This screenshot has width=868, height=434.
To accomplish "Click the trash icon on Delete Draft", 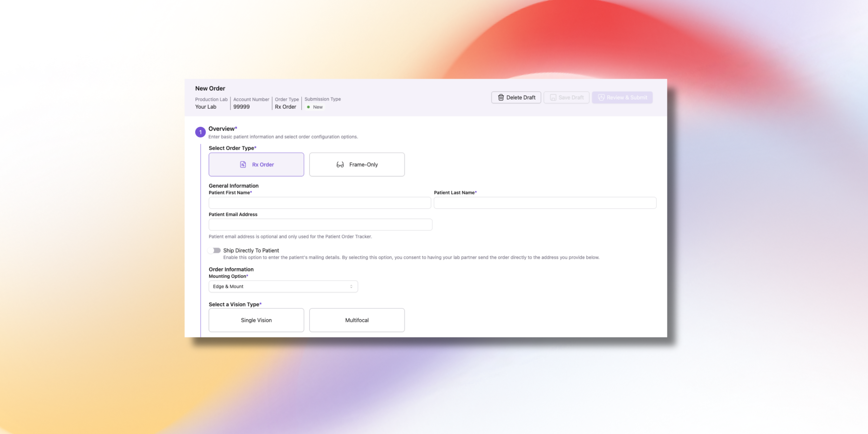I will [x=501, y=97].
